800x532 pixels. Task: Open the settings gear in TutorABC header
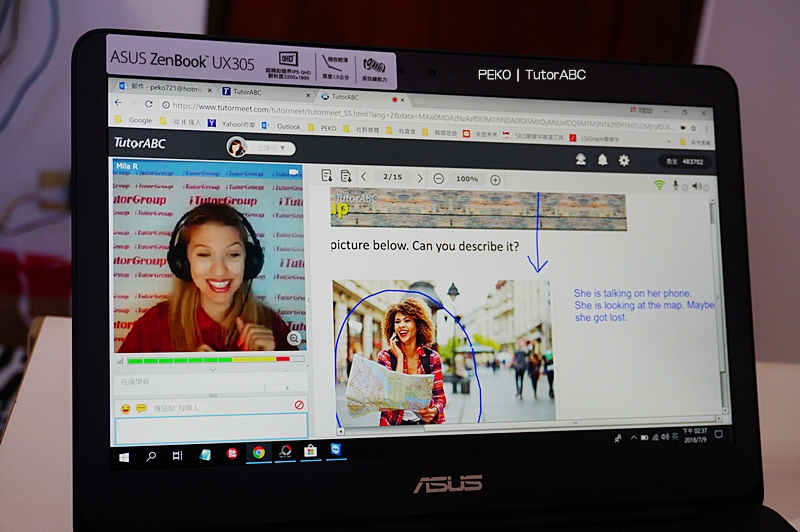point(623,161)
